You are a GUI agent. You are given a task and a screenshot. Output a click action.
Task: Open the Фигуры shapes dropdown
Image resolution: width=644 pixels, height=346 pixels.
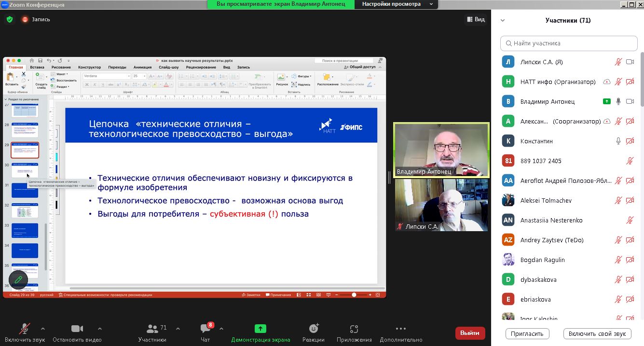coord(301,76)
